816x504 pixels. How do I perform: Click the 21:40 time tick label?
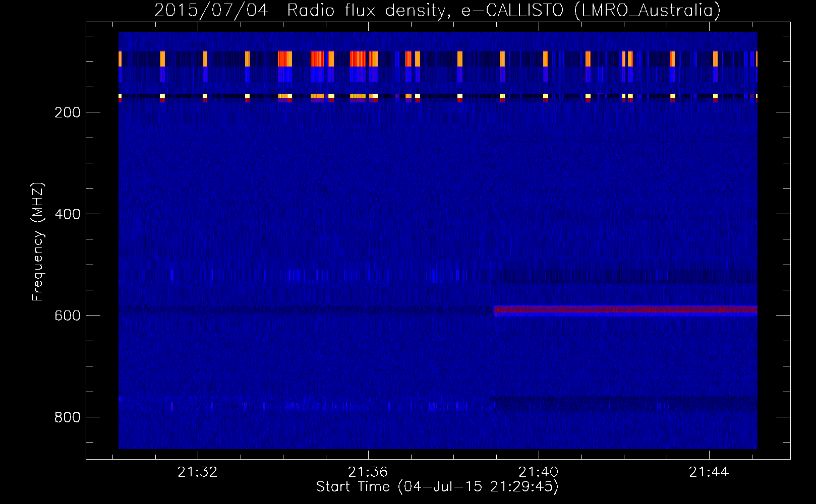[539, 472]
